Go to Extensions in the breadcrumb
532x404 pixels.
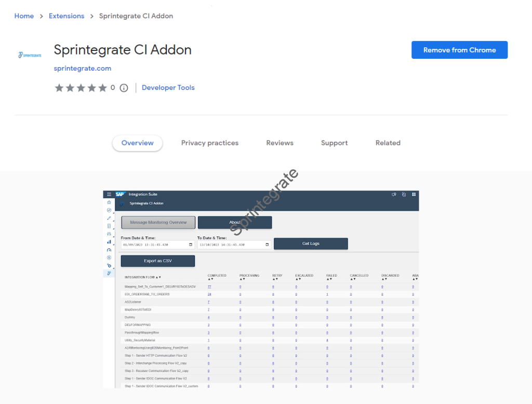pyautogui.click(x=66, y=16)
